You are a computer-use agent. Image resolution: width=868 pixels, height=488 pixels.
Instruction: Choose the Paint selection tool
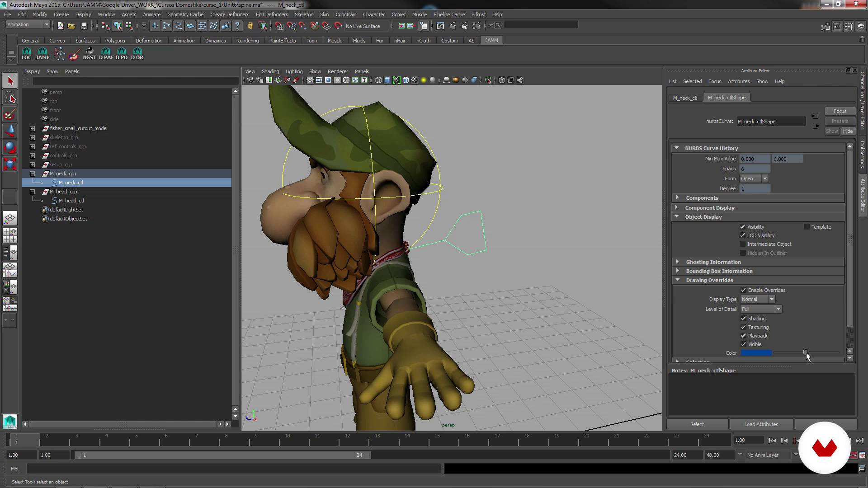pos(10,114)
